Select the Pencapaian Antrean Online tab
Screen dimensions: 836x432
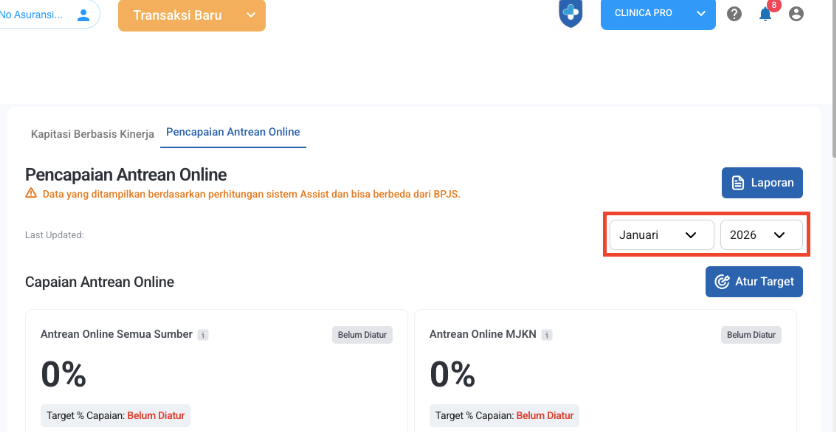tap(233, 132)
